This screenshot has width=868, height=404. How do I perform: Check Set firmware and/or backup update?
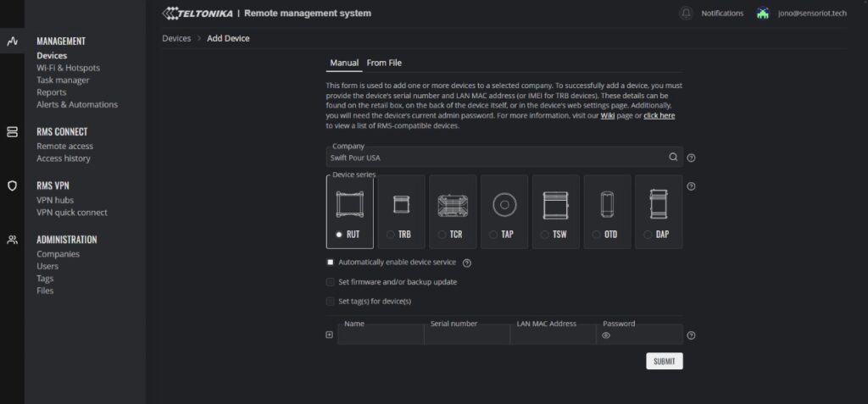331,282
